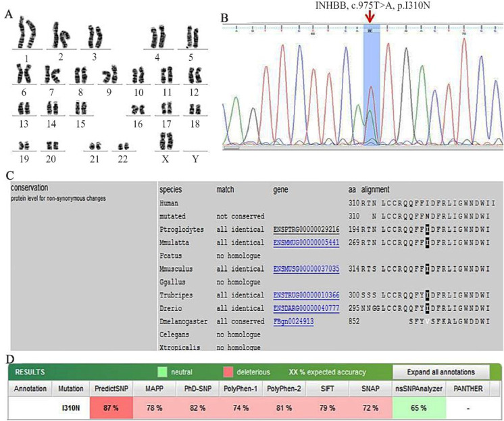This screenshot has height=421, width=504.
Task: Click the red deleterious legend swatch
Action: coord(228,372)
